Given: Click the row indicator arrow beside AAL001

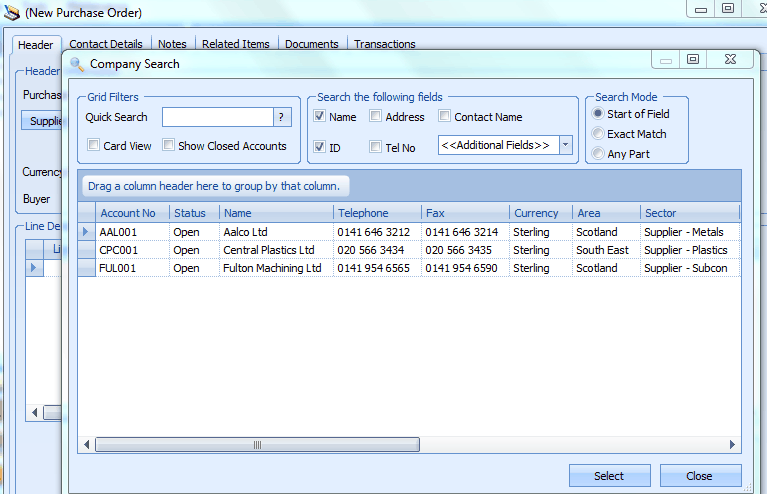Looking at the screenshot, I should click(x=86, y=232).
